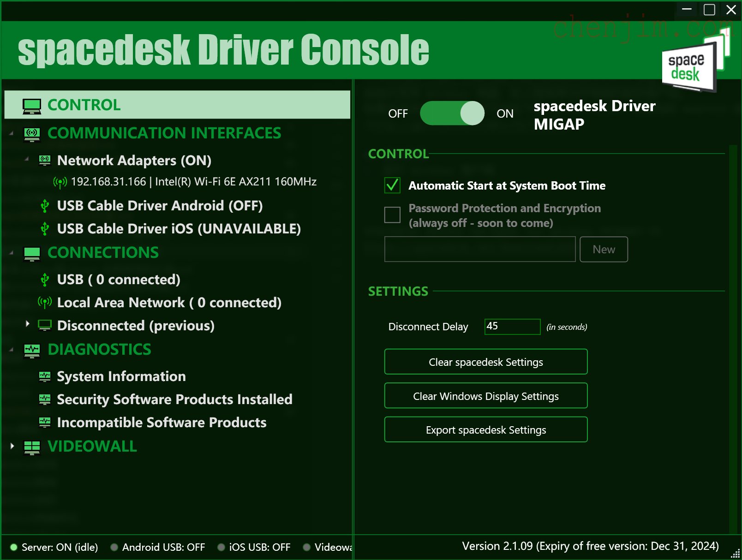This screenshot has height=560, width=742.
Task: Click the Disconnect Delay input field
Action: click(x=512, y=327)
